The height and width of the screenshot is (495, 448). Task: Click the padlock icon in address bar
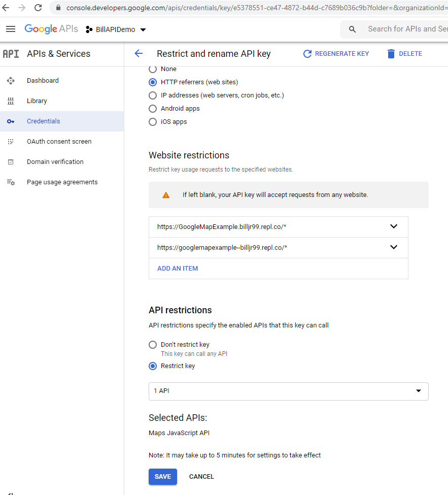point(58,8)
